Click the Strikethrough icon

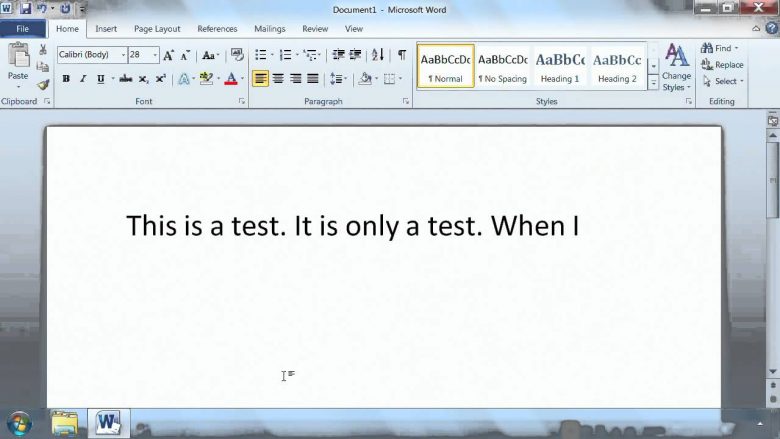pos(126,79)
